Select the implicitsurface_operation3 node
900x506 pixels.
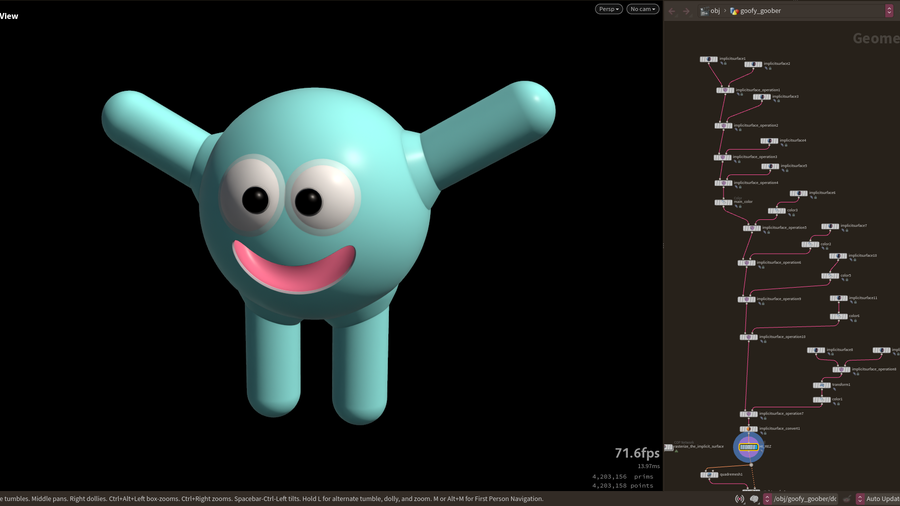click(x=723, y=157)
